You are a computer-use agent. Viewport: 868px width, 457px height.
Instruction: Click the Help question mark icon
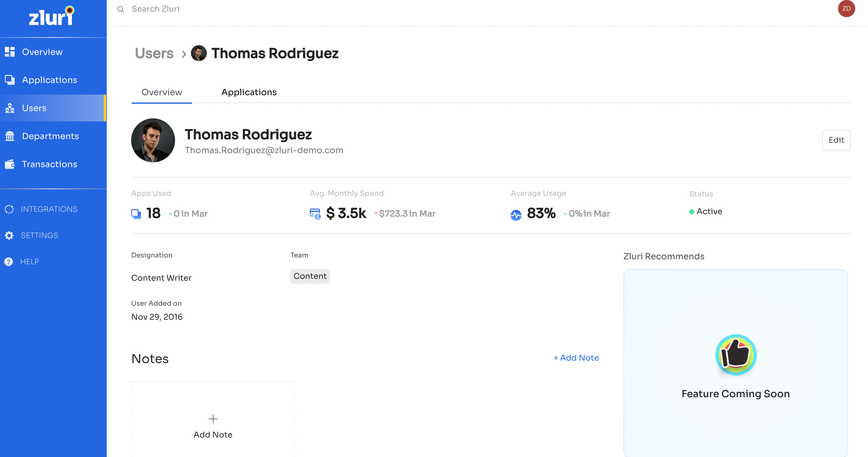click(9, 262)
